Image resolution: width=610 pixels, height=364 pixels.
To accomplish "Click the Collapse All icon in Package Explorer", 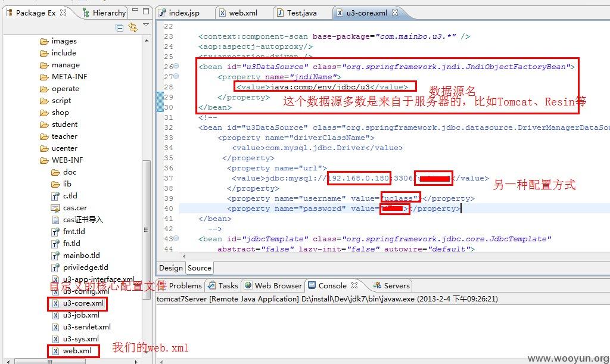I will (119, 27).
